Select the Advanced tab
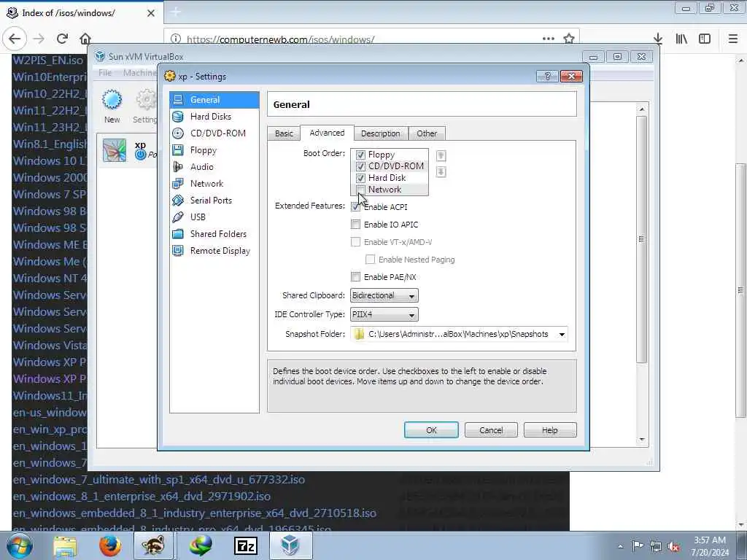Image resolution: width=747 pixels, height=560 pixels. click(327, 133)
